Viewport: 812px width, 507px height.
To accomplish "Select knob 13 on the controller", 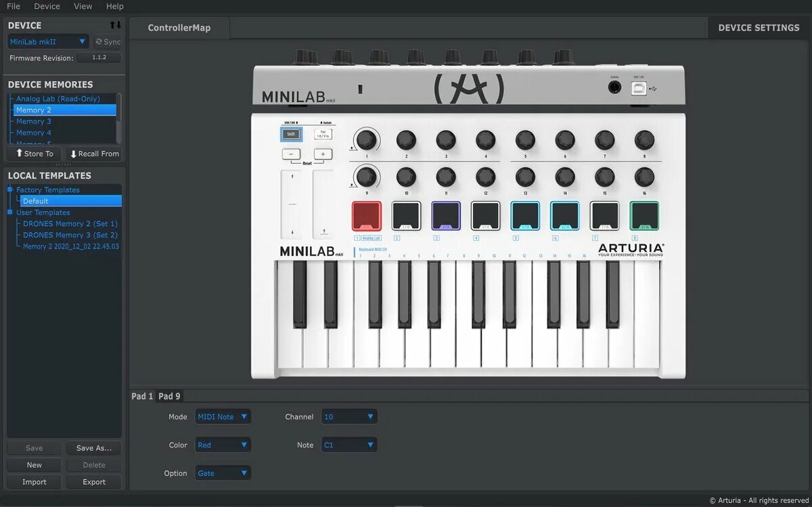I will tap(525, 177).
